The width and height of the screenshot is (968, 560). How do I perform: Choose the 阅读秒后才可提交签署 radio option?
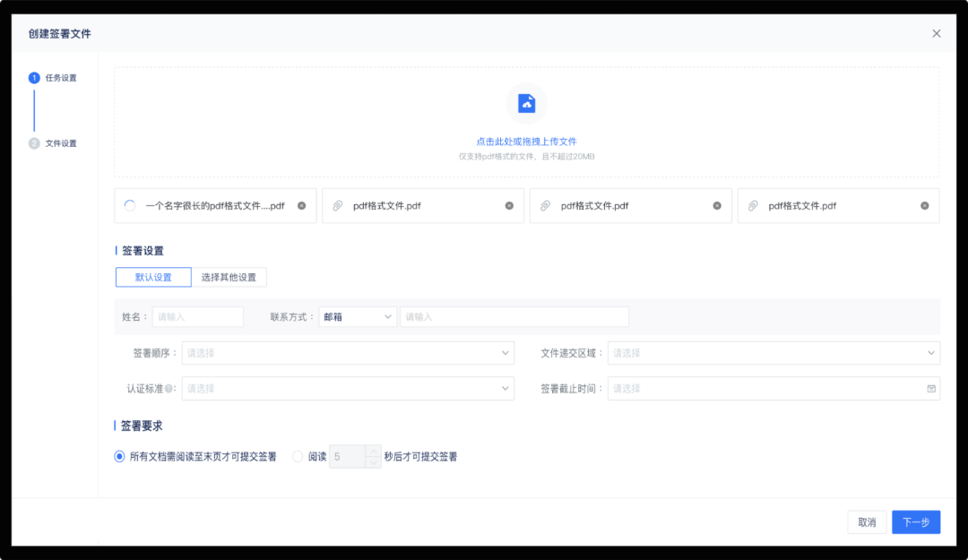296,456
